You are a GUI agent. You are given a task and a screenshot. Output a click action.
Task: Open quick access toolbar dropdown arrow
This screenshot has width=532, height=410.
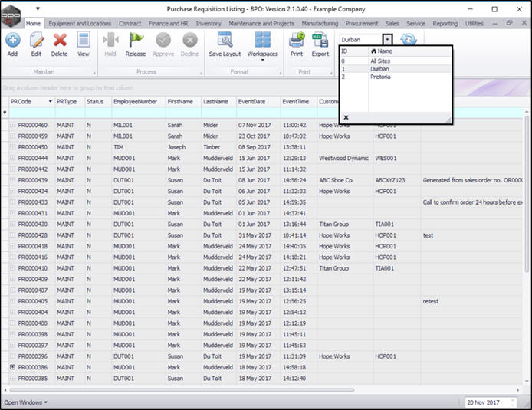tap(38, 8)
